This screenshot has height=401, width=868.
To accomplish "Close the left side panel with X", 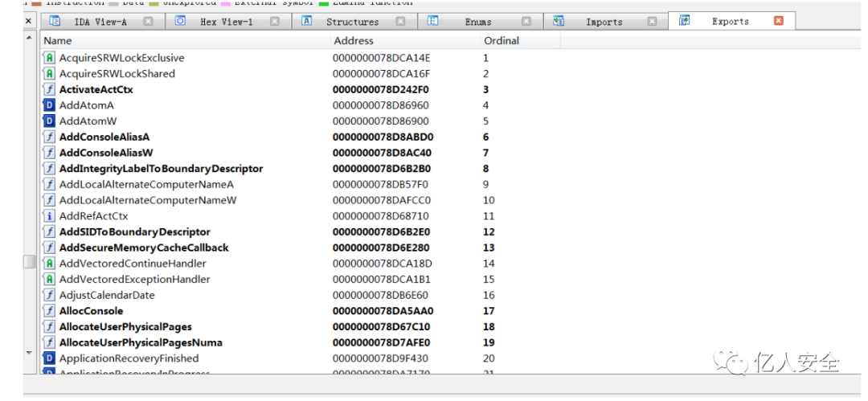I will [29, 21].
